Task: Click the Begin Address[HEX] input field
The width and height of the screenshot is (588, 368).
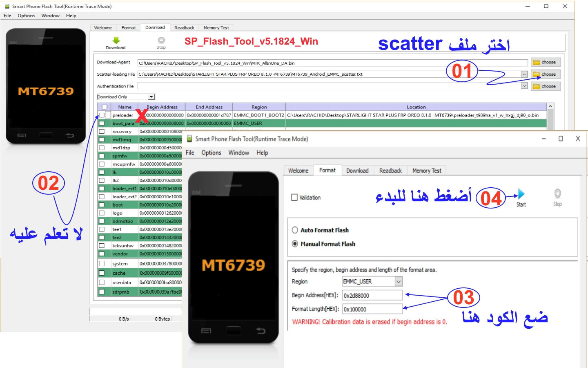Action: [372, 295]
